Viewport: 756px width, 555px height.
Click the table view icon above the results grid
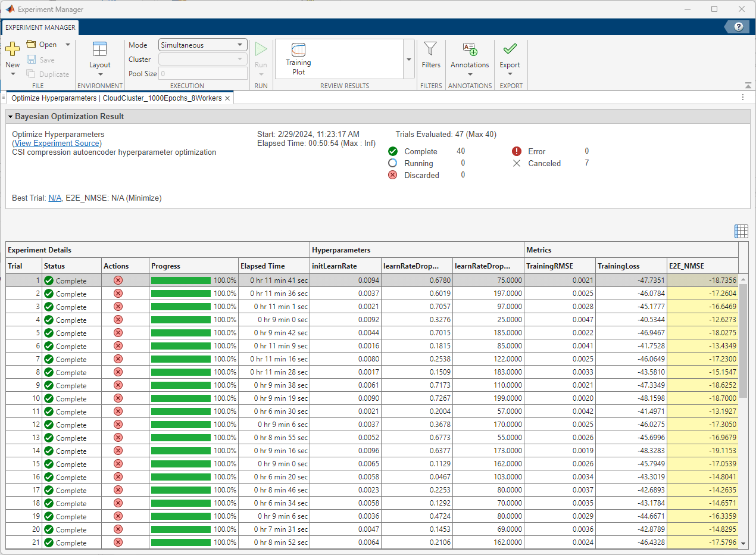[x=741, y=231]
